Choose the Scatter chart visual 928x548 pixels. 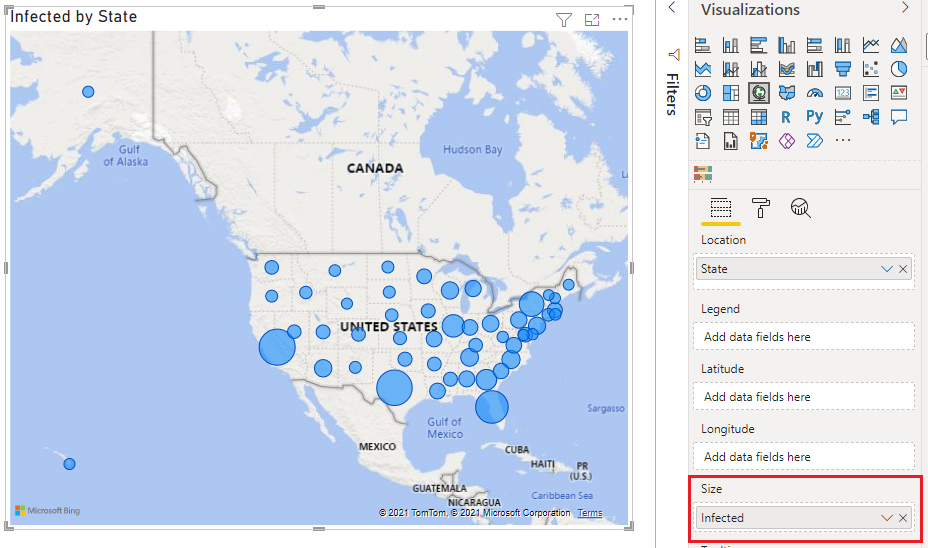coord(871,69)
